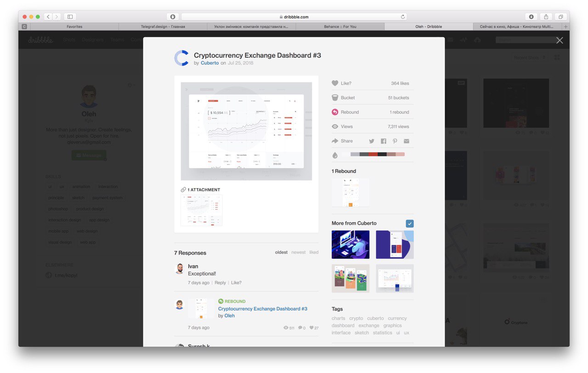Toggle the Safari sidebar button
Image resolution: width=588 pixels, height=373 pixels.
(x=70, y=17)
